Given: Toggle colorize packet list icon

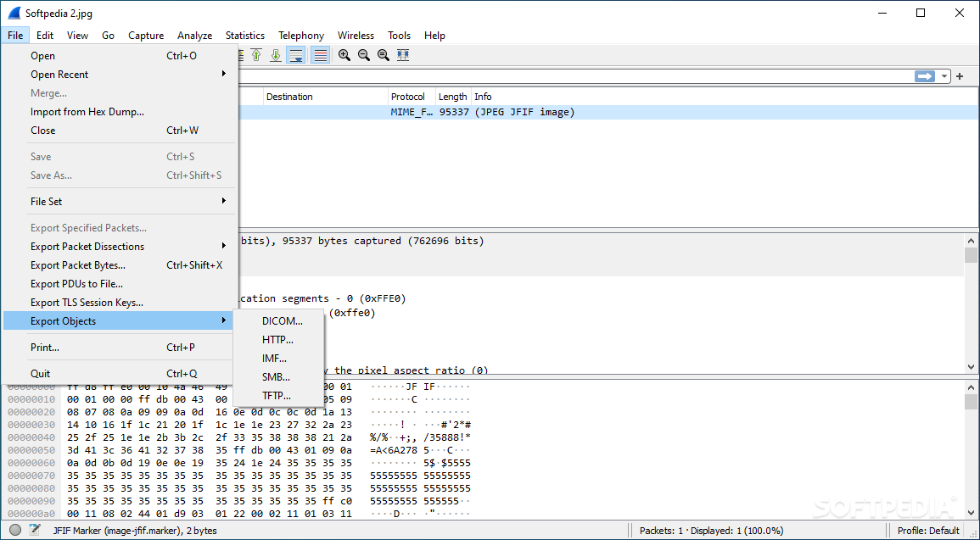Looking at the screenshot, I should click(320, 55).
